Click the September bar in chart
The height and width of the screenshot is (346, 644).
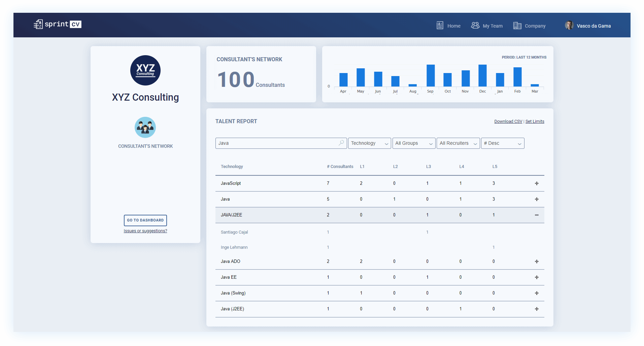[x=430, y=76]
